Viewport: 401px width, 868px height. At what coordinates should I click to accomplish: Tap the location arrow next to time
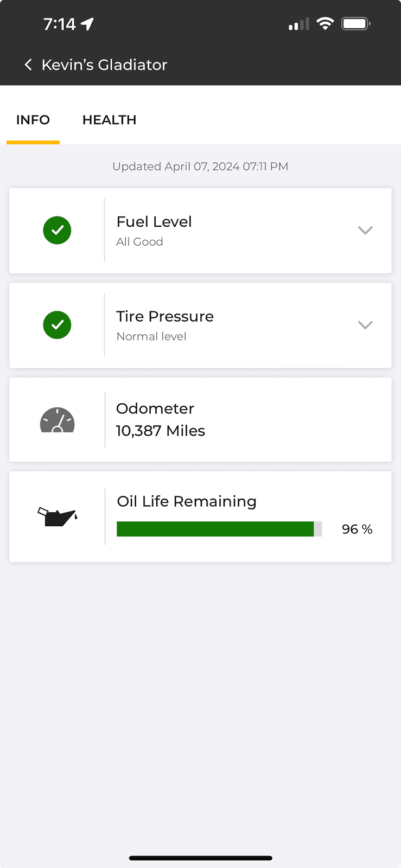click(x=87, y=24)
